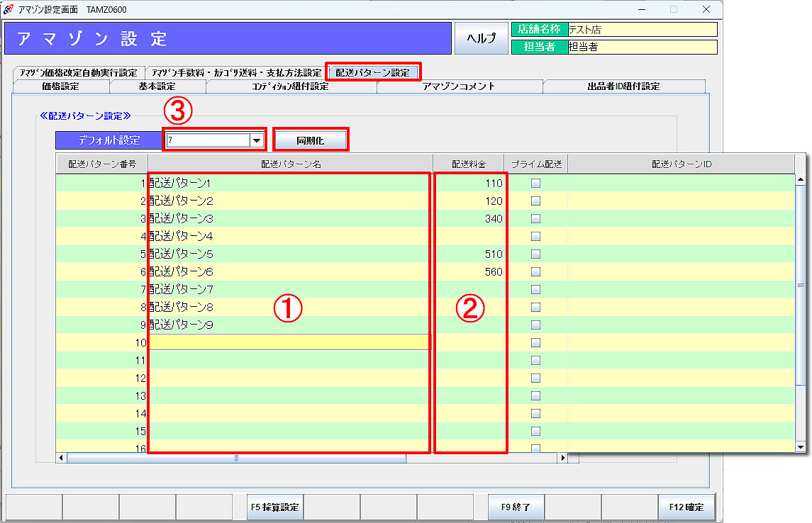Open the ヘルプ help button

pos(481,38)
